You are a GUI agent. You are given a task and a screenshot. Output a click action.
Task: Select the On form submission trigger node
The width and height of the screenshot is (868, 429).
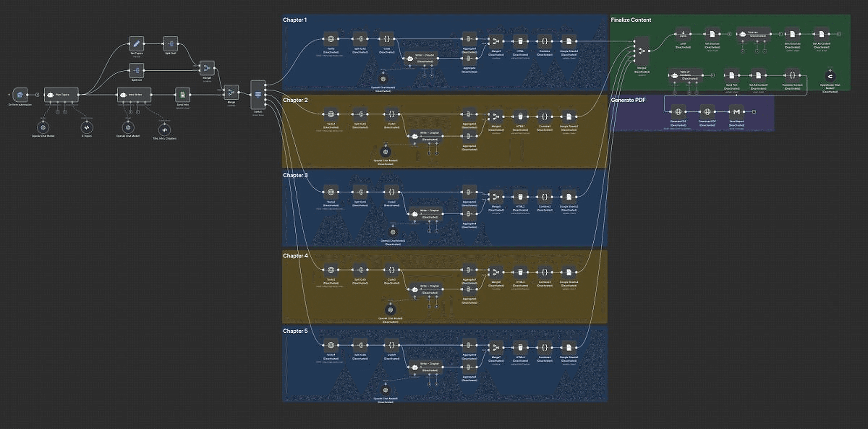(x=20, y=94)
